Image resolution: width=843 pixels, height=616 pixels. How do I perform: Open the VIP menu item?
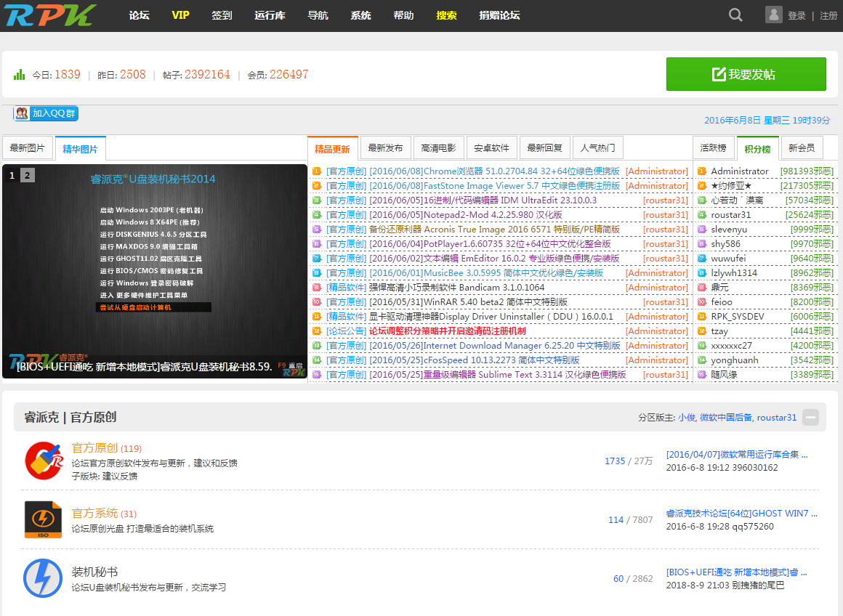[x=180, y=15]
